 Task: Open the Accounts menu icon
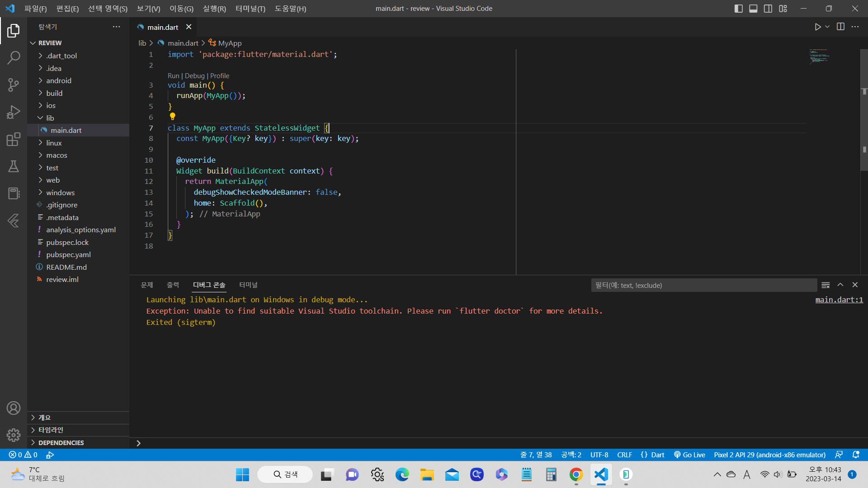click(x=14, y=408)
